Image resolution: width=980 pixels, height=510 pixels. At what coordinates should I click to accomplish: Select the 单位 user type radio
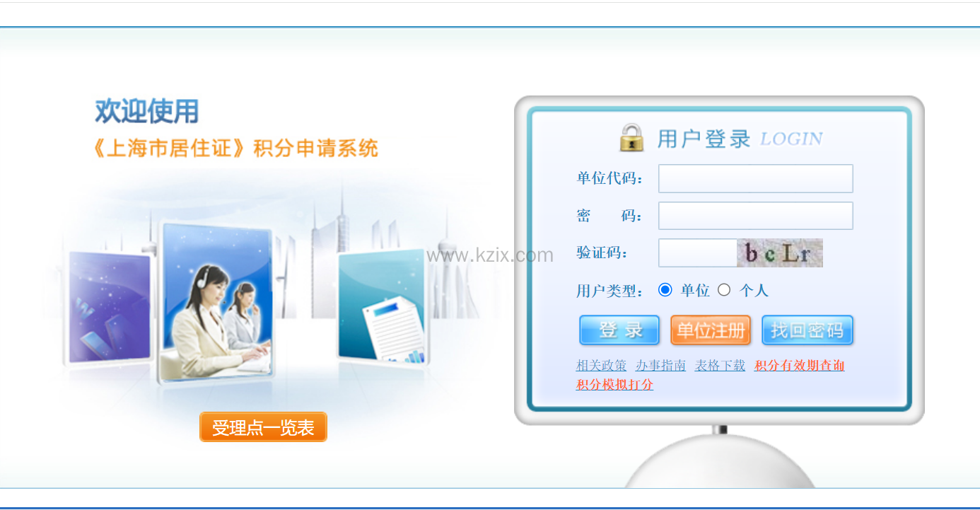[x=665, y=289]
